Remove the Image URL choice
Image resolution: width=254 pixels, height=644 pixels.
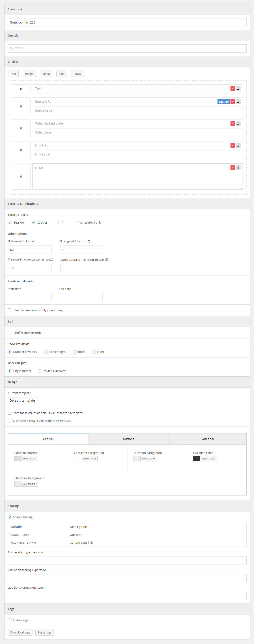pos(232,102)
